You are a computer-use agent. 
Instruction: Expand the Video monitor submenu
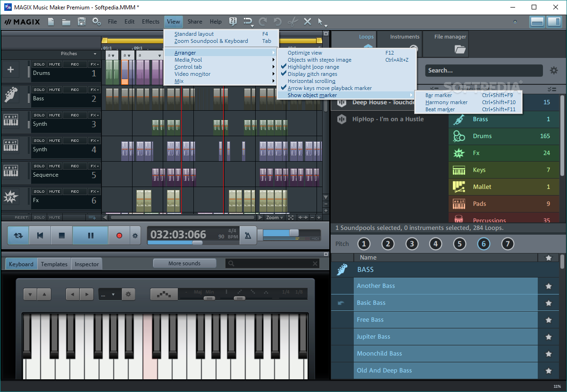pos(221,74)
